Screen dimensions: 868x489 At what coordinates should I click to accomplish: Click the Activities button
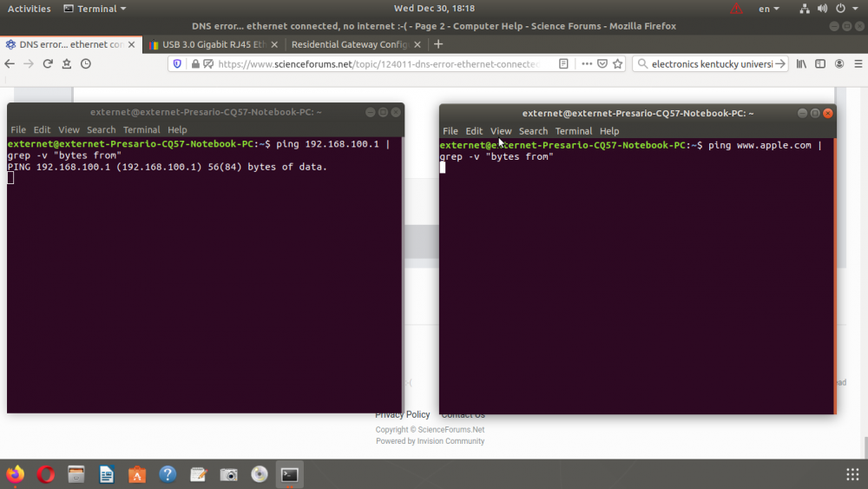[29, 9]
